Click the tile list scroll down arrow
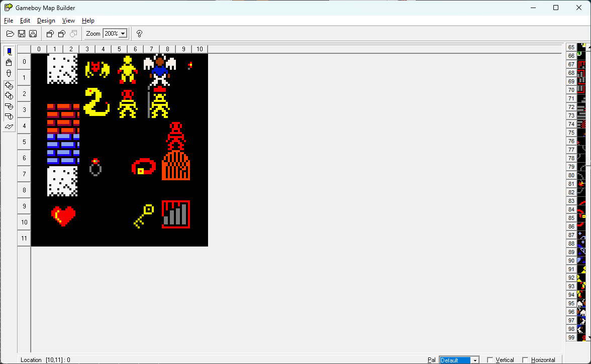Image resolution: width=591 pixels, height=364 pixels. coord(589,338)
